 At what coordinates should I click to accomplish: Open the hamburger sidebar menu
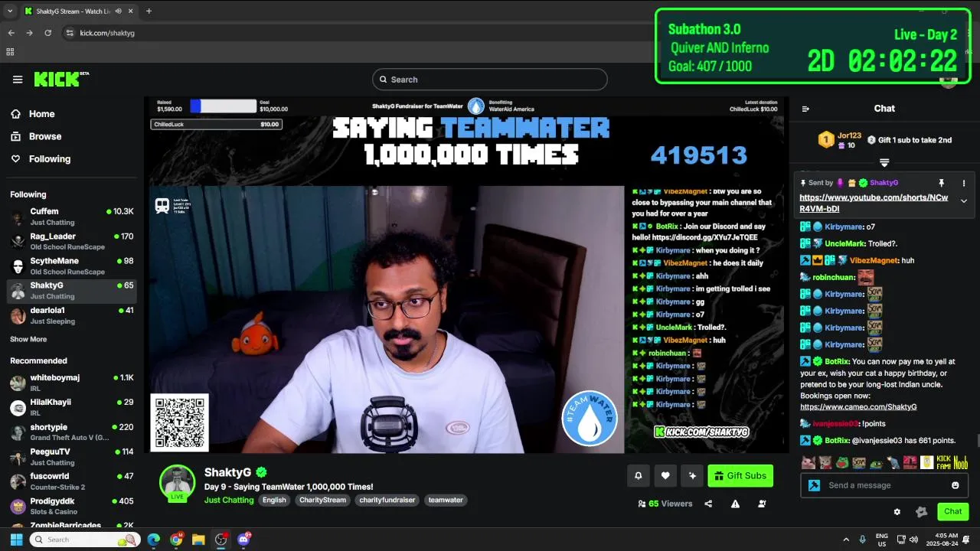tap(18, 80)
